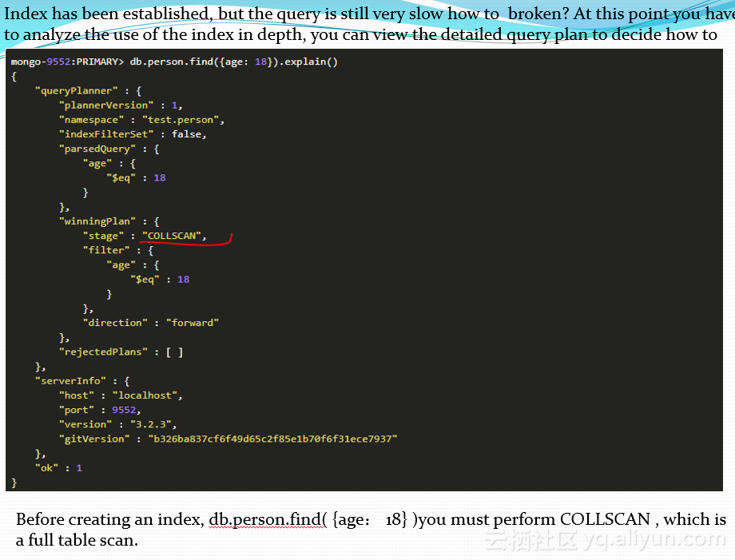Click the "port" : 9552 line
The height and width of the screenshot is (560, 735).
point(100,410)
